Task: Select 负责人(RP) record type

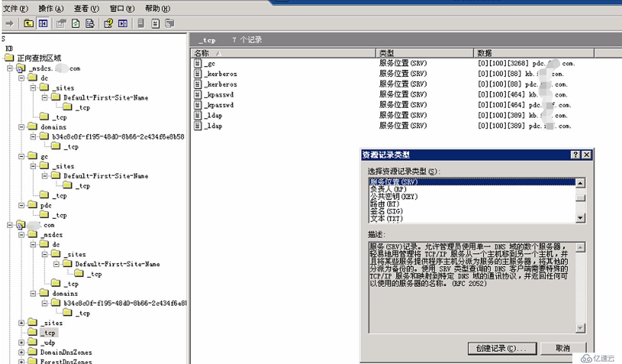Action: pyautogui.click(x=387, y=189)
